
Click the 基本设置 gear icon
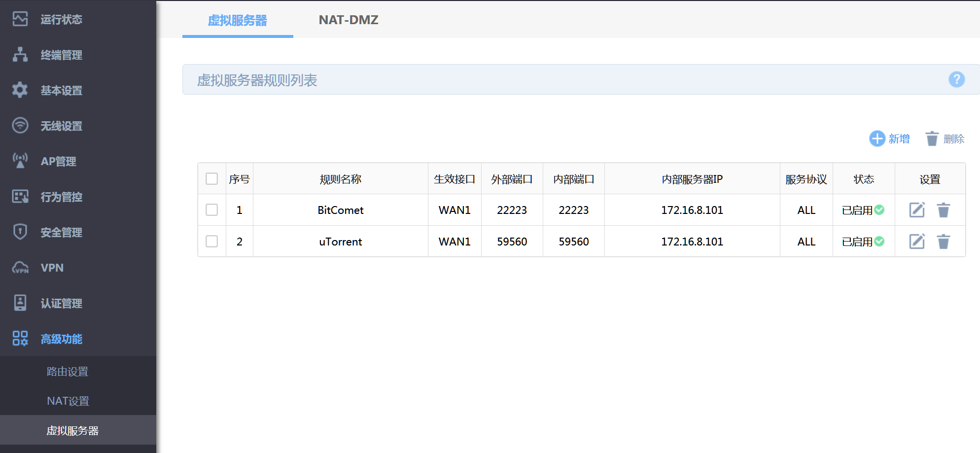[20, 90]
